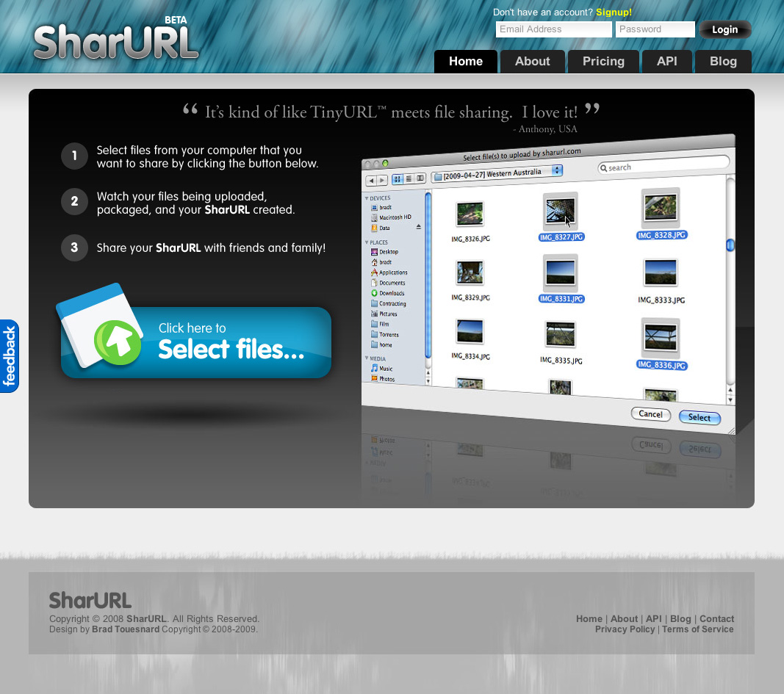Select the IMG_8336.JPG thumbnail
Viewport: 784px width, 694px height.
click(661, 338)
